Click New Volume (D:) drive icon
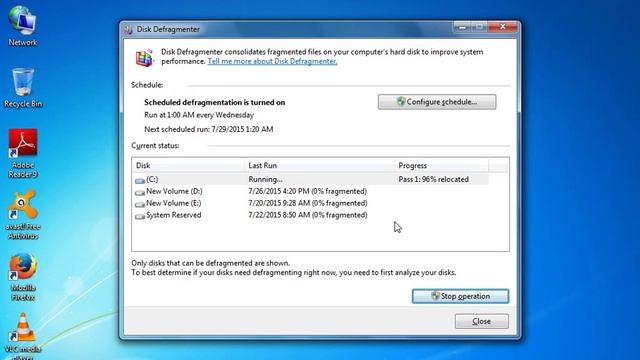Viewport: 640px width, 360px height. 140,192
